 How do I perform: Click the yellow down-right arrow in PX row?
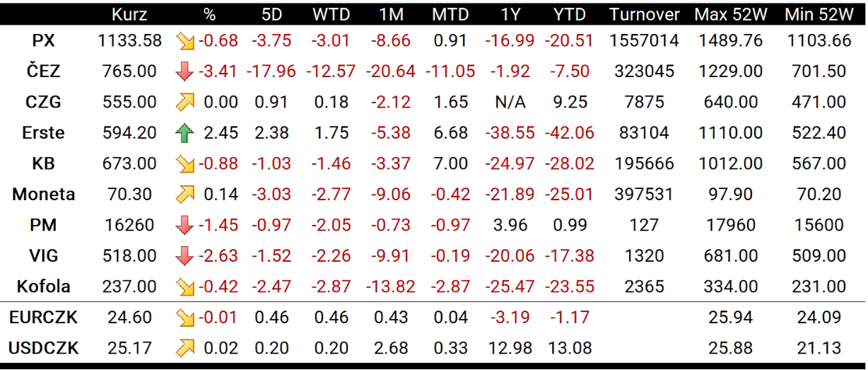[185, 41]
